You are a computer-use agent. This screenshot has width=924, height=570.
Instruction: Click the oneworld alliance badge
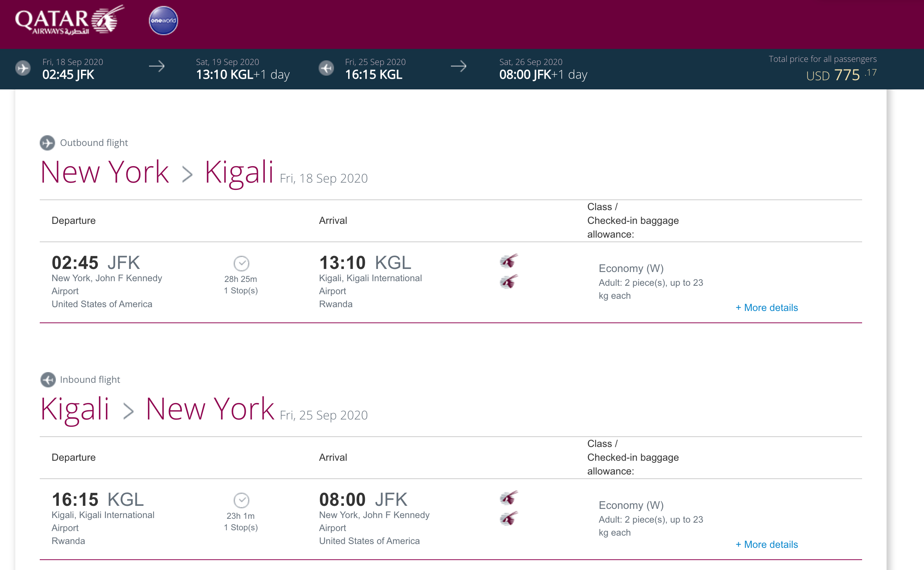pos(163,21)
